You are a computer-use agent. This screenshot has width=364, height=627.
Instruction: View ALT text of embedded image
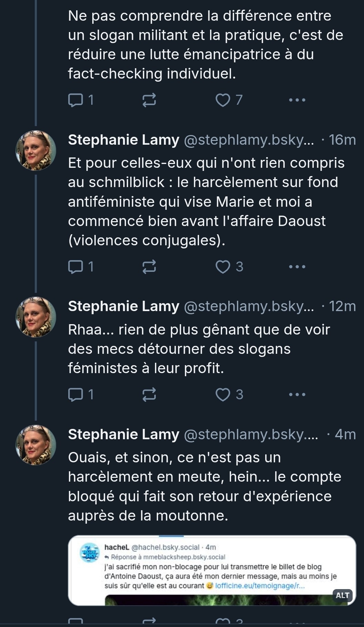[x=342, y=595]
